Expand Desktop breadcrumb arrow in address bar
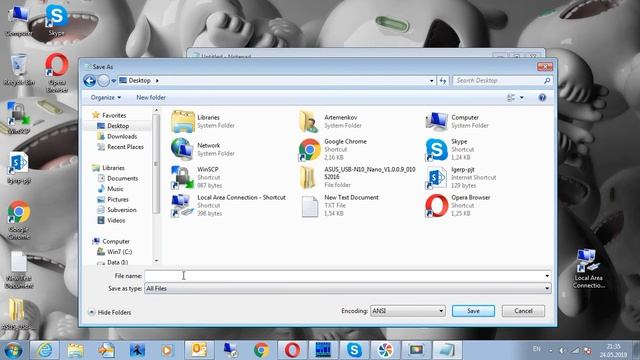The width and height of the screenshot is (640, 360). (157, 81)
